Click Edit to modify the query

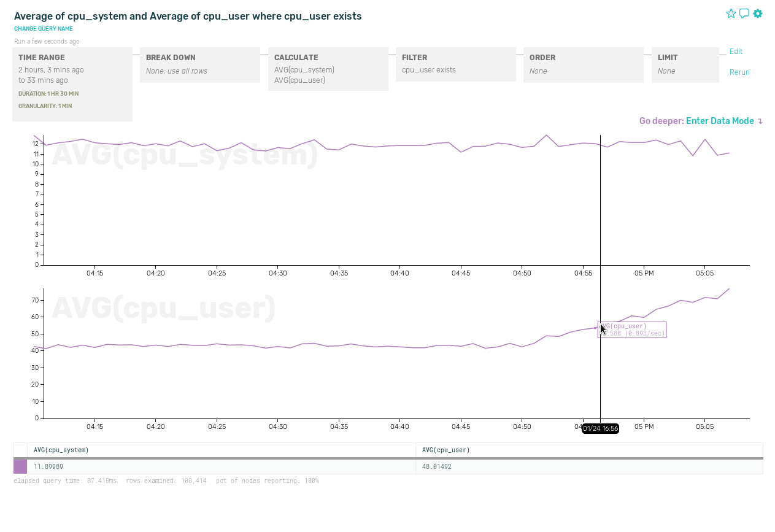[736, 52]
